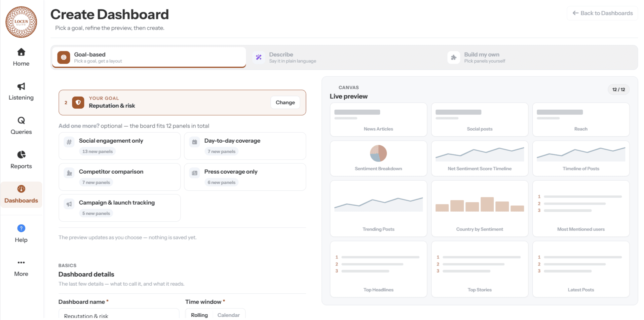
Task: Add Campaign & launch tracking goal
Action: pos(119,208)
